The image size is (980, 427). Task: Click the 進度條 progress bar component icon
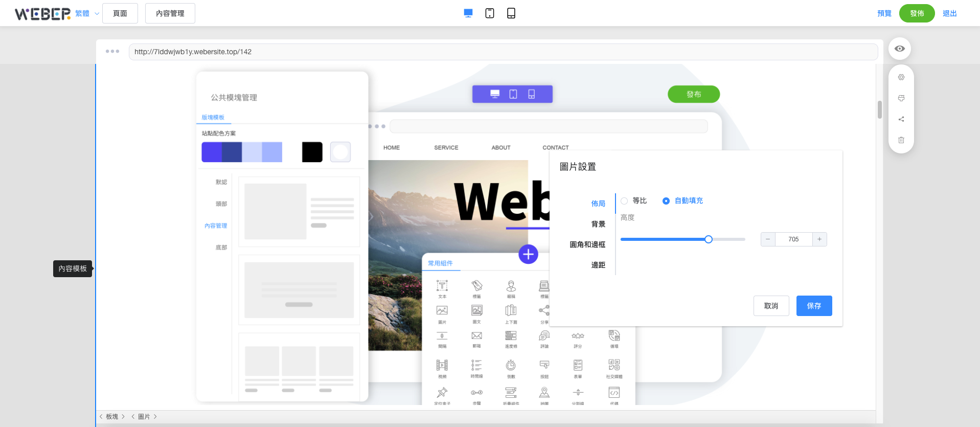pyautogui.click(x=511, y=335)
